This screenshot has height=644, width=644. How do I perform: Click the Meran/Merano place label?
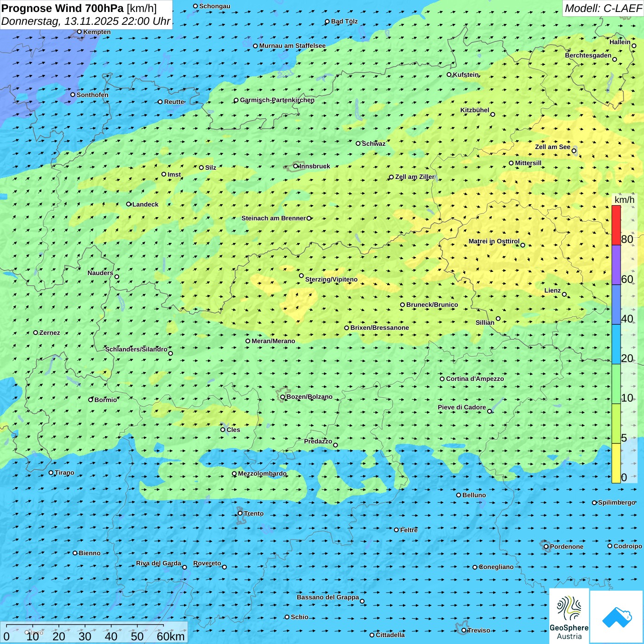click(273, 341)
